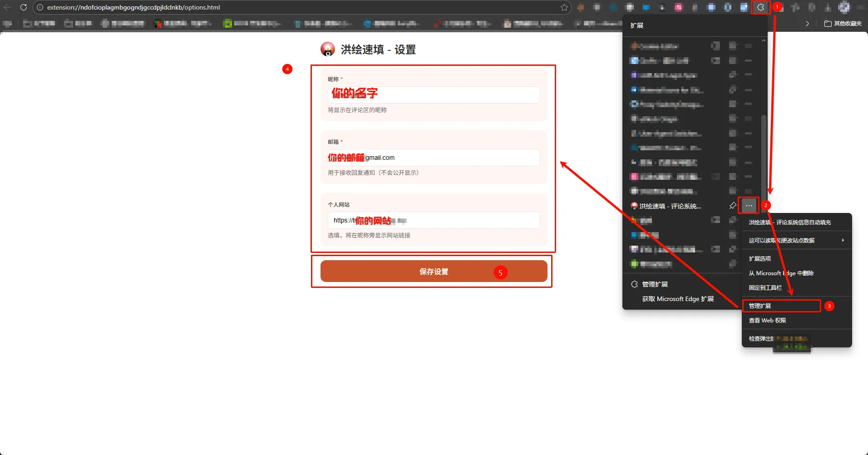This screenshot has width=868, height=455.
Task: Open the 其他收藏夹 bookmarks folder
Action: point(843,24)
